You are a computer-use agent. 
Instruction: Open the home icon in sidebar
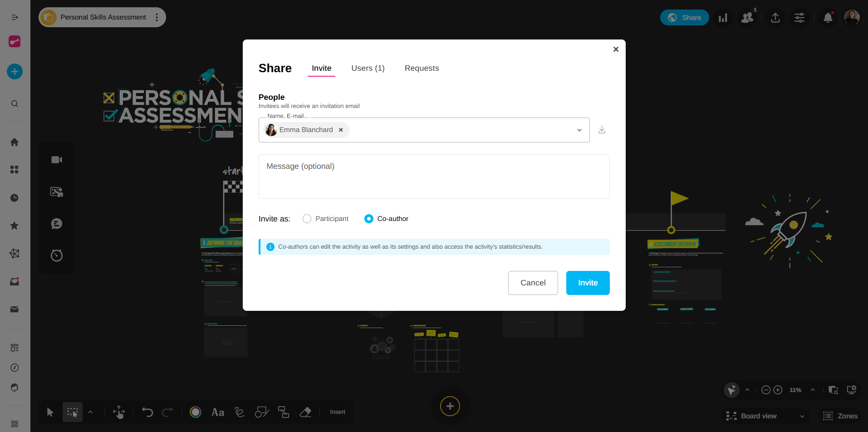pyautogui.click(x=15, y=142)
